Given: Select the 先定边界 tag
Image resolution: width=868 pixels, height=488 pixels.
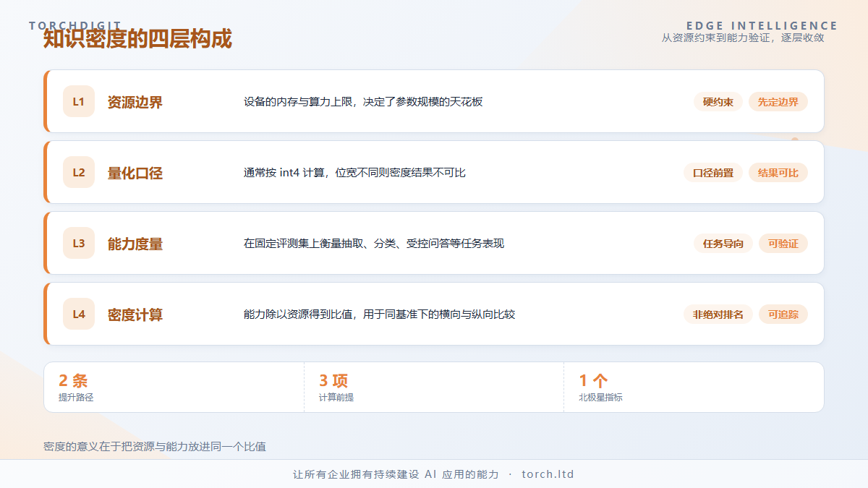Looking at the screenshot, I should [778, 102].
